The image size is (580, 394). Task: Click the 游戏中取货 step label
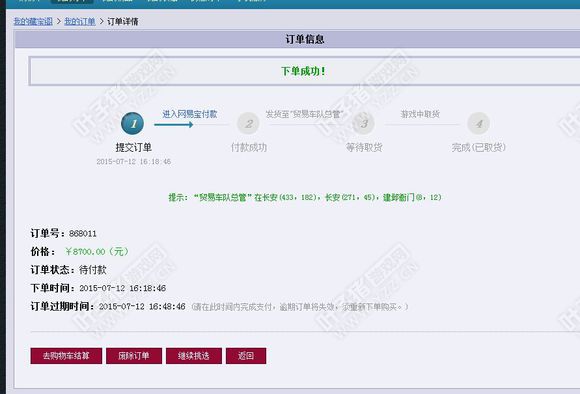(420, 114)
